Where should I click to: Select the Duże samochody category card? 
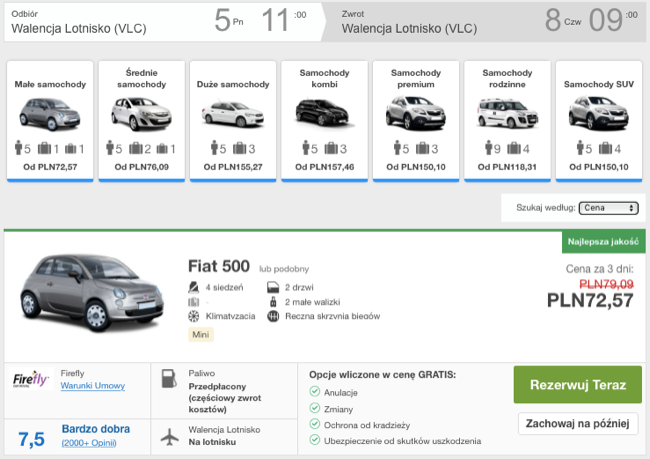233,121
